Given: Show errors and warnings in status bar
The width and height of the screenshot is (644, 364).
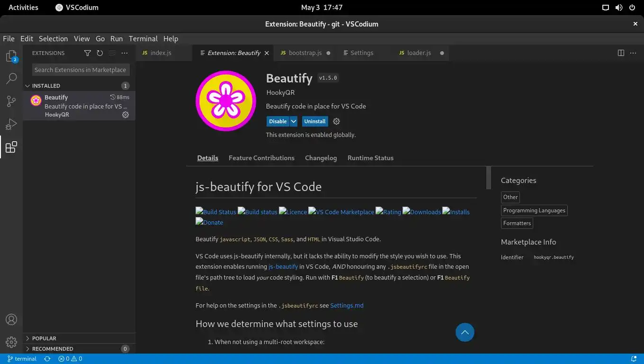Looking at the screenshot, I should 70,359.
